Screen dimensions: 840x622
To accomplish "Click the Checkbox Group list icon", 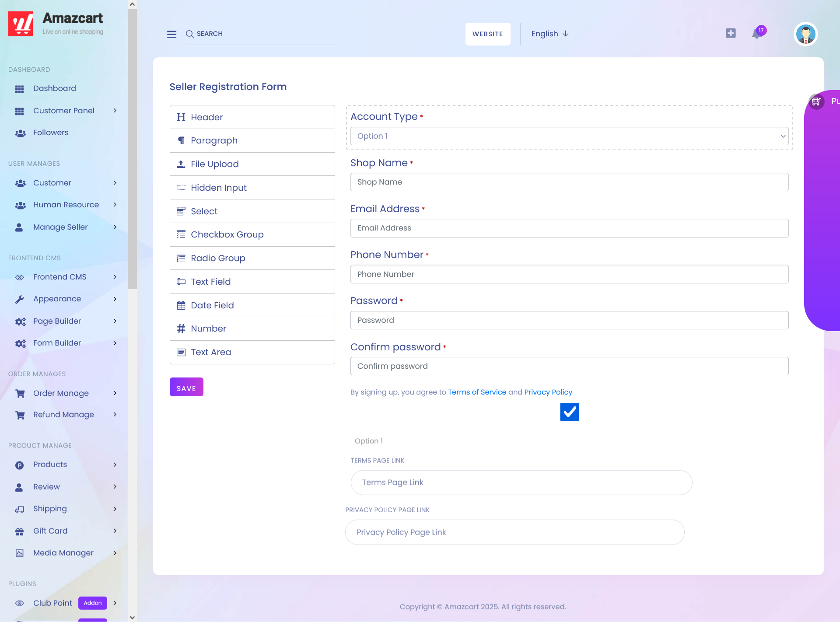I will pos(181,234).
